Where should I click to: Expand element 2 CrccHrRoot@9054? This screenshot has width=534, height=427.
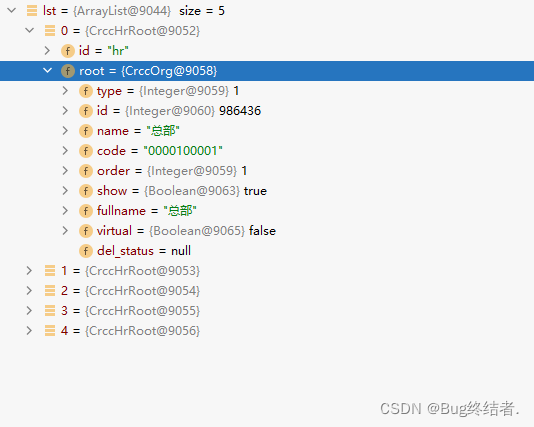click(30, 291)
